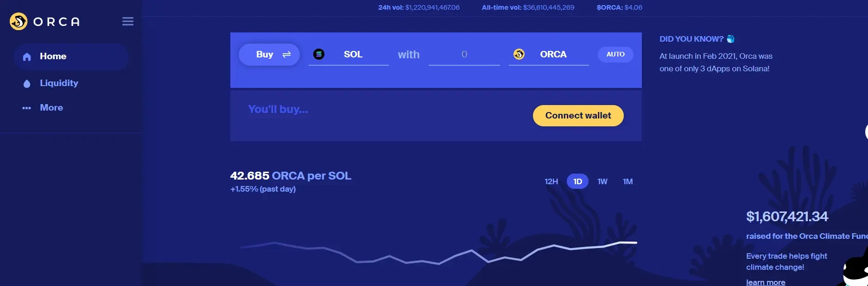Click the ORCA token icon in swap form
868x286 pixels.
519,54
